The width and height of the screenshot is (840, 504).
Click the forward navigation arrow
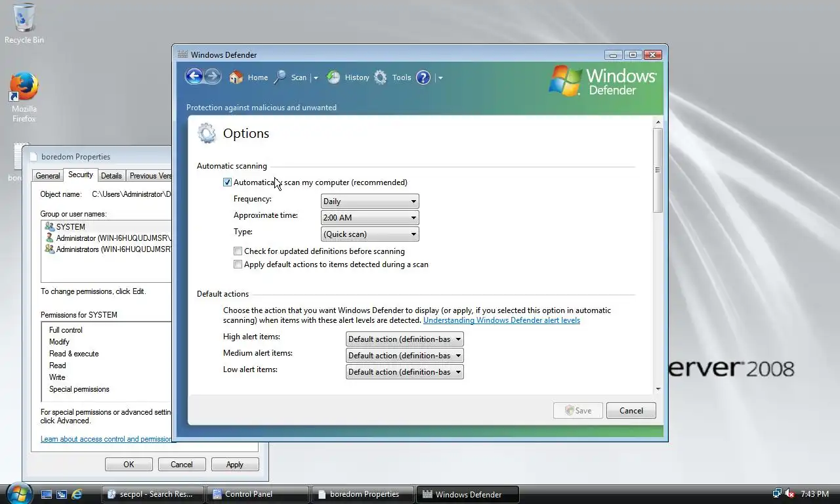click(212, 77)
